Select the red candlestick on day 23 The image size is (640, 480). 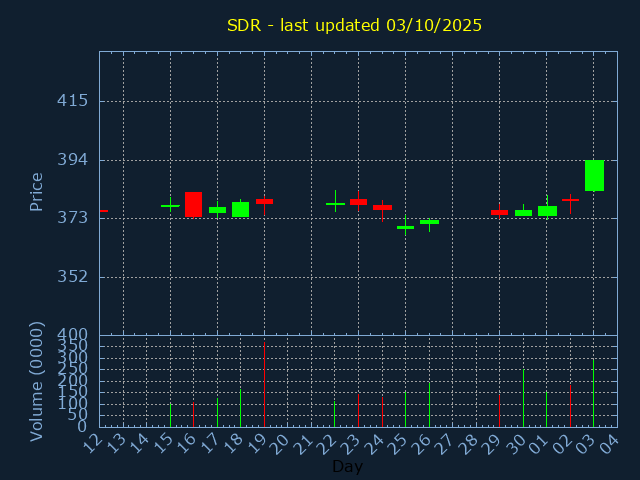click(358, 201)
